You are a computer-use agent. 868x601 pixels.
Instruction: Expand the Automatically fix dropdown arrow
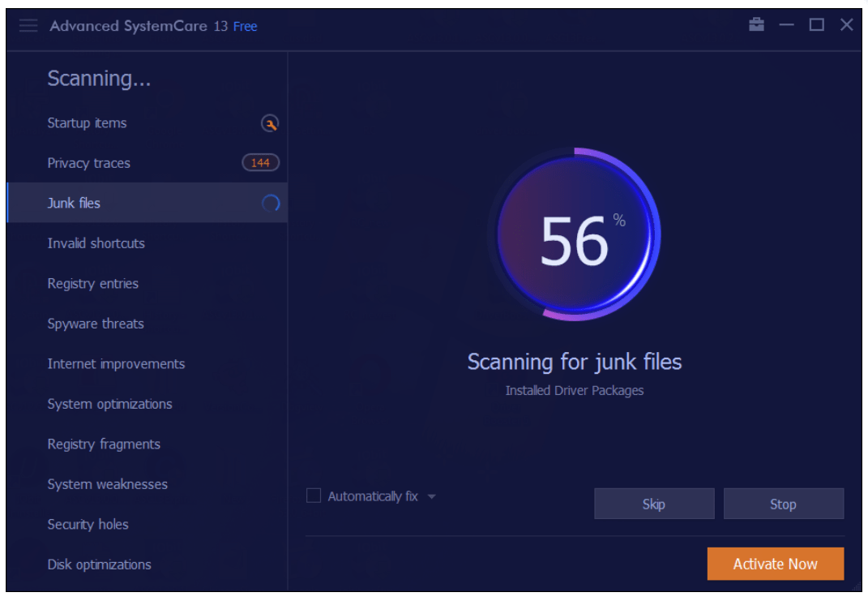[432, 496]
